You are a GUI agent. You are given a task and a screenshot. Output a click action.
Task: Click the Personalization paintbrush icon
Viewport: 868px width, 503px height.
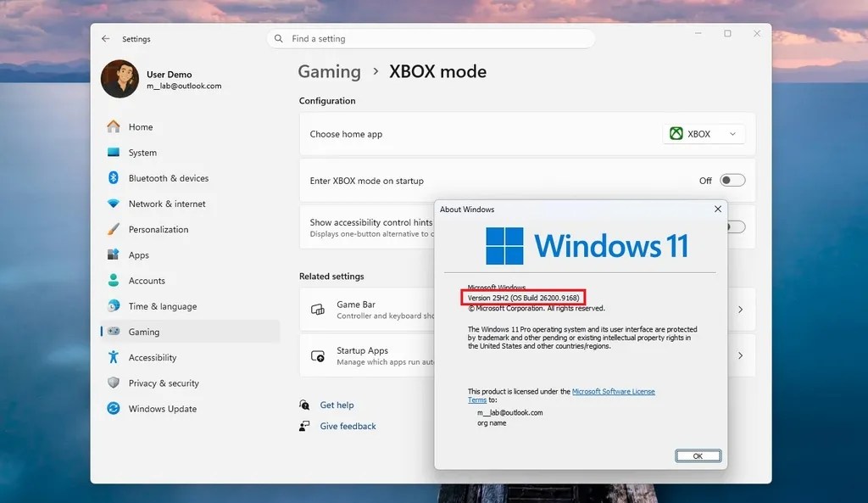(x=114, y=229)
